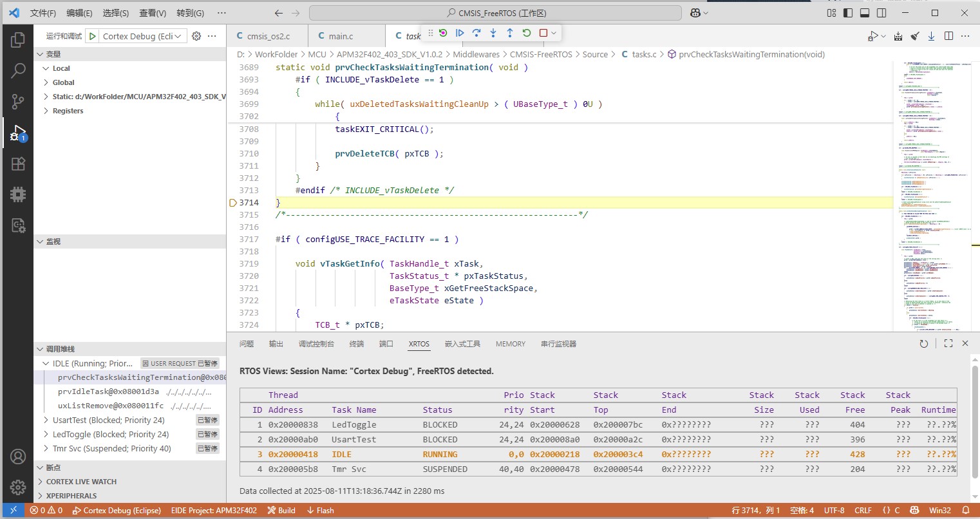Step out in debug toolbar
Screen dimensions: 980x519
(510, 33)
